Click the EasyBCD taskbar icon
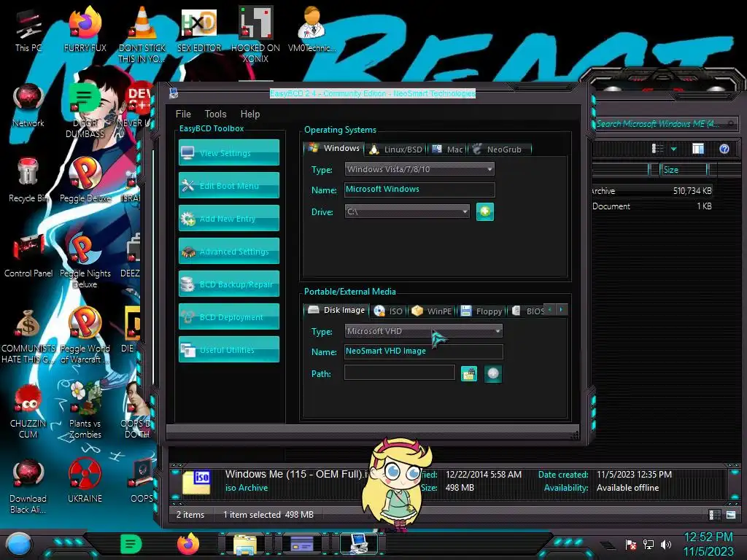The width and height of the screenshot is (747, 560). (358, 544)
